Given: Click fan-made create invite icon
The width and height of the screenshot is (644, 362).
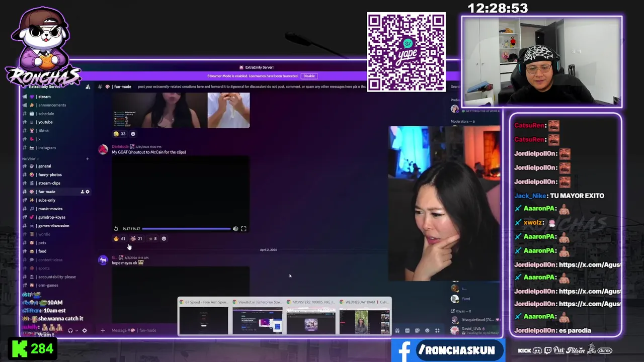Looking at the screenshot, I should point(83,192).
